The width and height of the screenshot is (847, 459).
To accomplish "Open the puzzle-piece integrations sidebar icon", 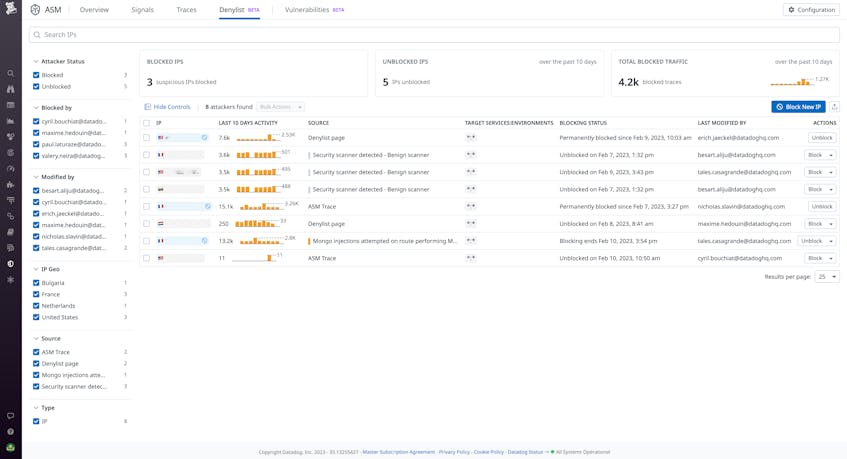I will click(10, 184).
